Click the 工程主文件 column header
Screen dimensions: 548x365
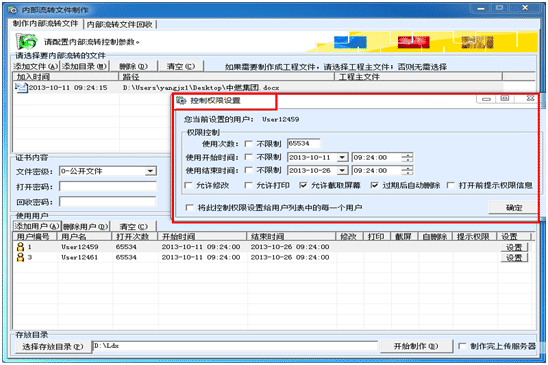[419, 77]
